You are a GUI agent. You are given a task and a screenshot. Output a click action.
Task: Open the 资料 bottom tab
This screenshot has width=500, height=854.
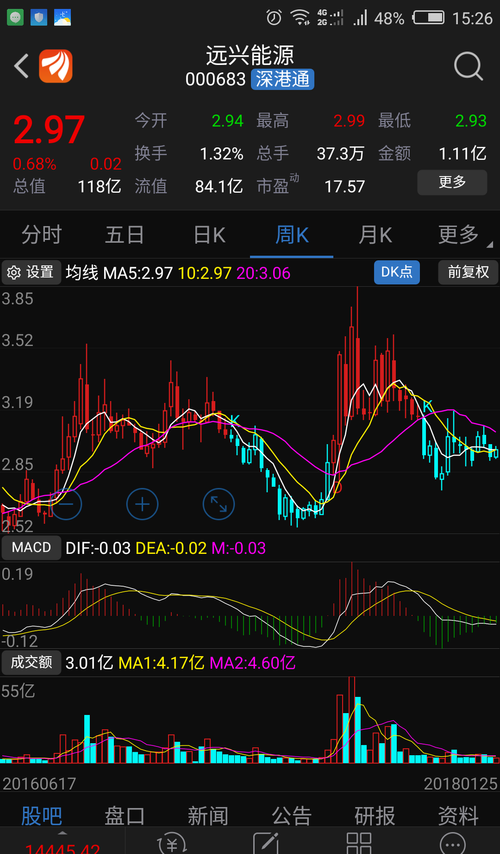tap(459, 816)
